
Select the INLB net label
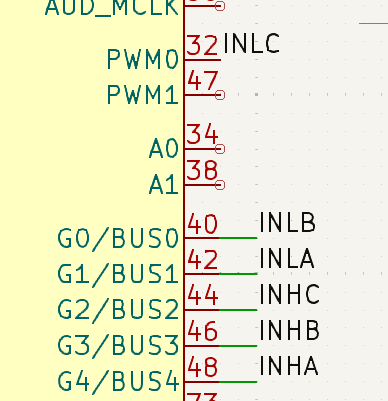click(287, 222)
